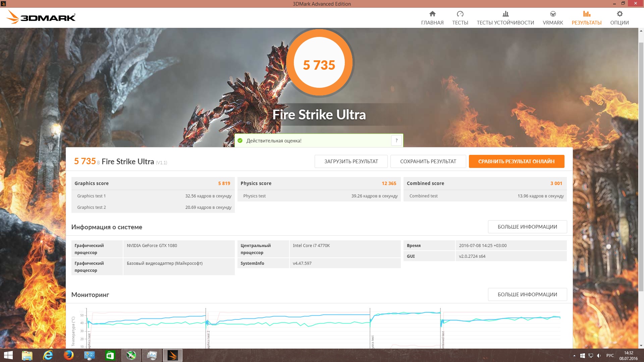Image resolution: width=644 pixels, height=362 pixels.
Task: Click Сохранить результат button
Action: click(x=428, y=161)
